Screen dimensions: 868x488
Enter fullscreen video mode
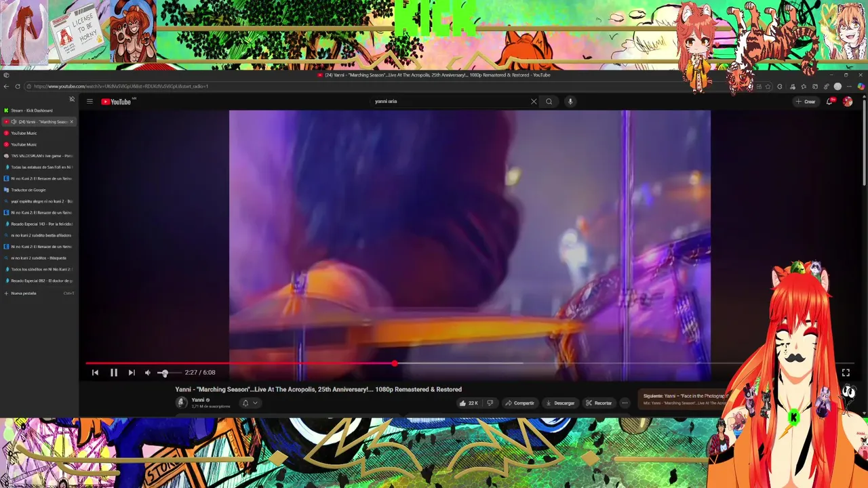coord(846,373)
